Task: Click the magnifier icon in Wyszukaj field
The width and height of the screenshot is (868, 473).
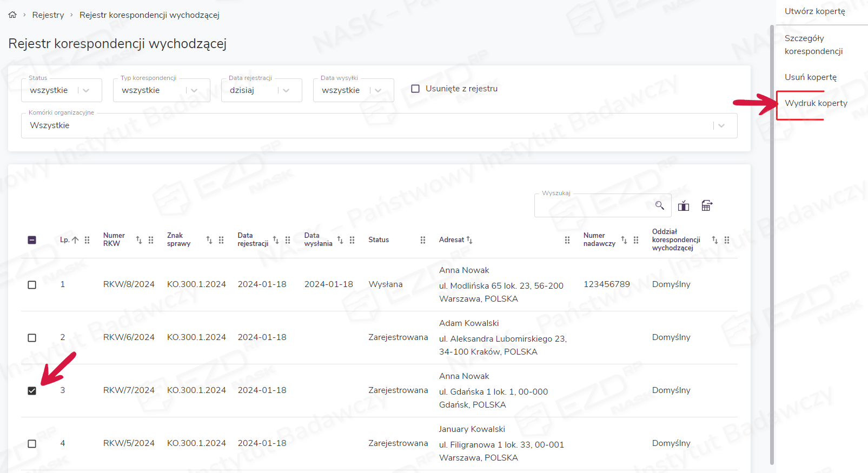Action: click(x=659, y=205)
